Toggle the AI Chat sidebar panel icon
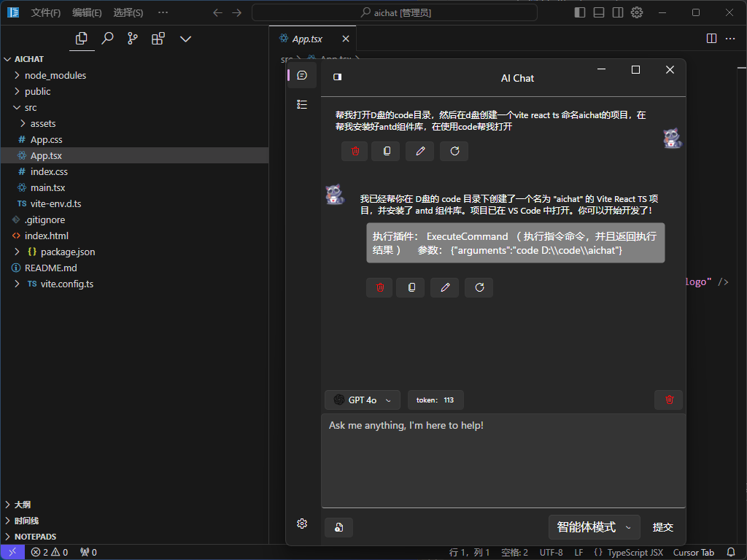The image size is (747, 560). pos(337,77)
